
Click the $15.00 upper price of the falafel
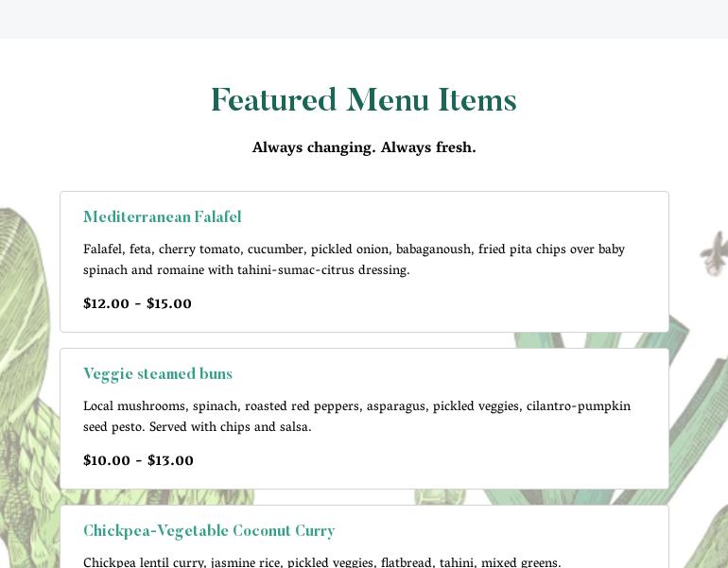(169, 304)
